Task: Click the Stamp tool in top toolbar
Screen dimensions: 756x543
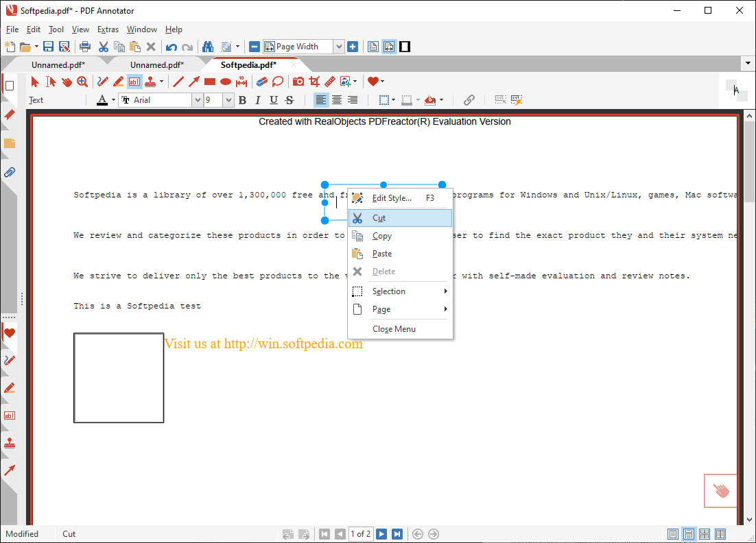Action: (x=150, y=82)
